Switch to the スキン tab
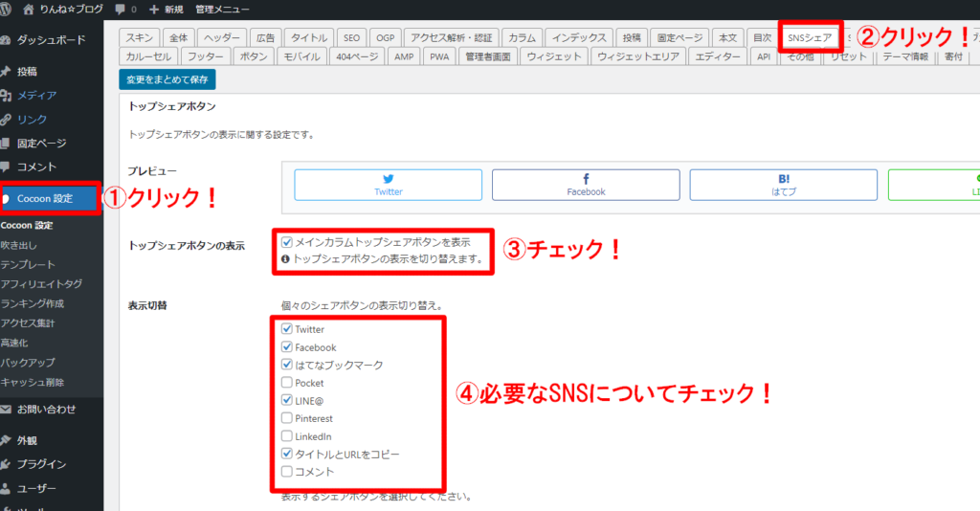The image size is (980, 511). [x=140, y=37]
